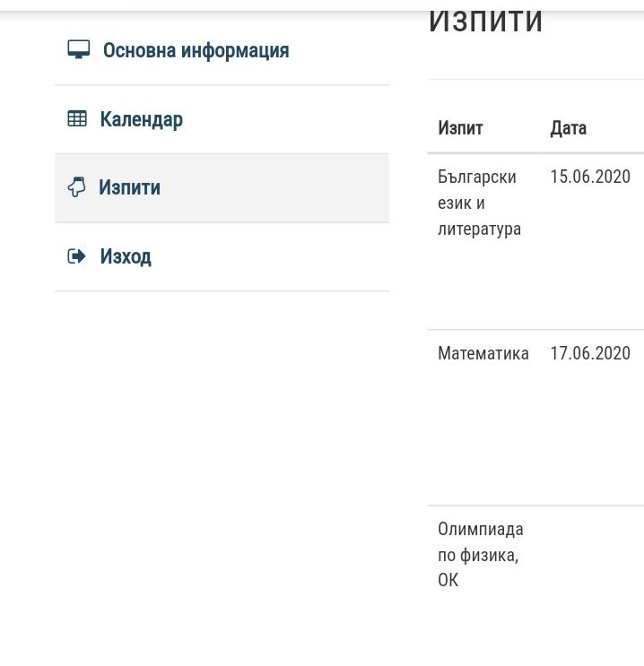
Task: Select the Математика exam row
Action: pyautogui.click(x=483, y=354)
